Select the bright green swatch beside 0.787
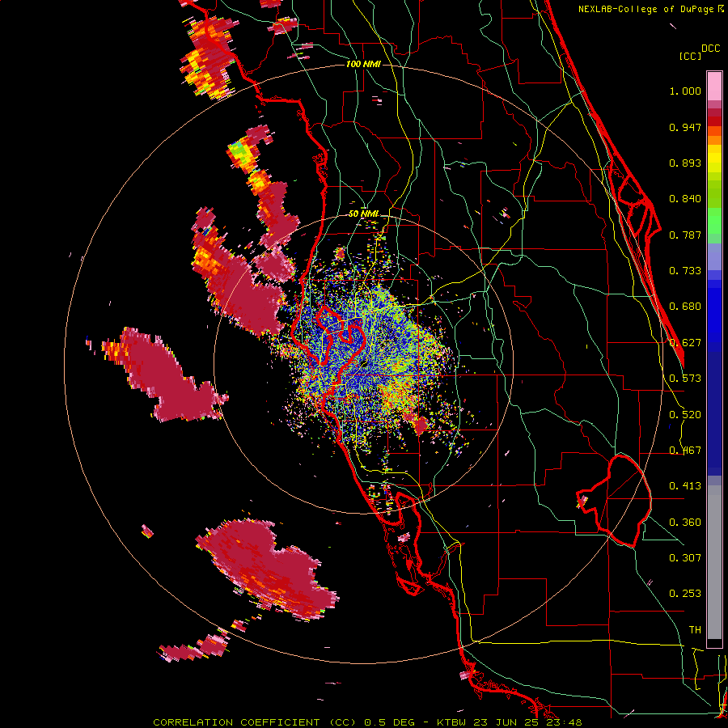728x728 pixels. click(x=714, y=225)
